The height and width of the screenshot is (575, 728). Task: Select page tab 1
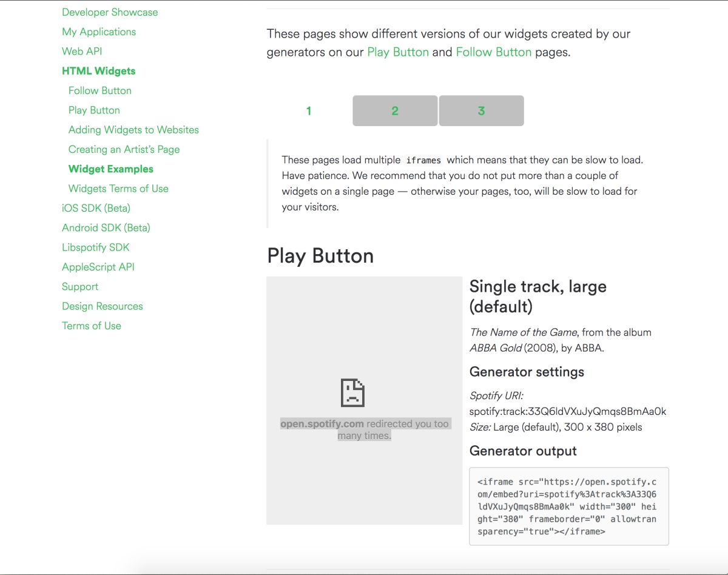[309, 111]
